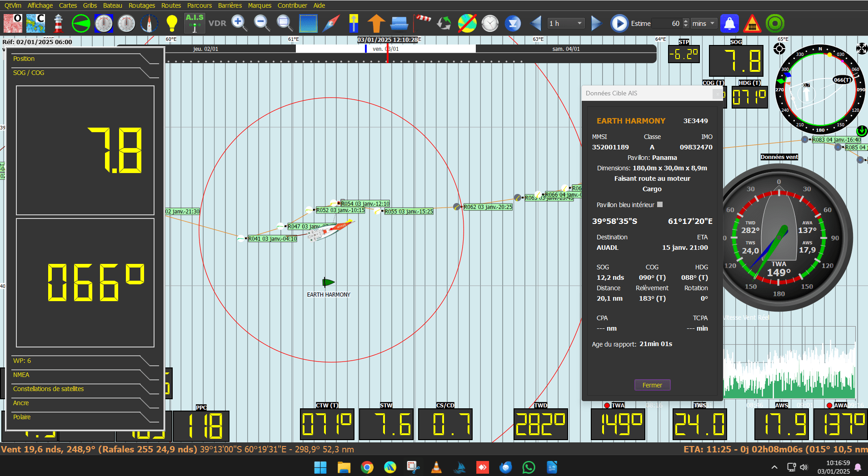Click the windsock icon
Image resolution: width=868 pixels, height=476 pixels.
pos(422,23)
